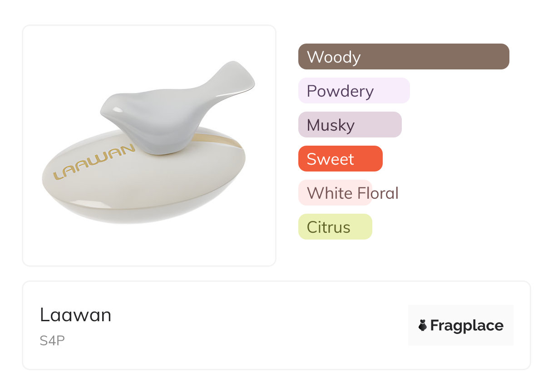Image resolution: width=553 pixels, height=392 pixels.
Task: Select the Woody accord bar
Action: [x=404, y=57]
